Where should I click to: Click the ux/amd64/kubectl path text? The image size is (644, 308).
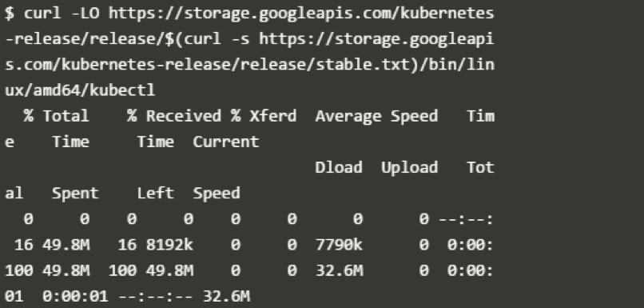tap(80, 90)
